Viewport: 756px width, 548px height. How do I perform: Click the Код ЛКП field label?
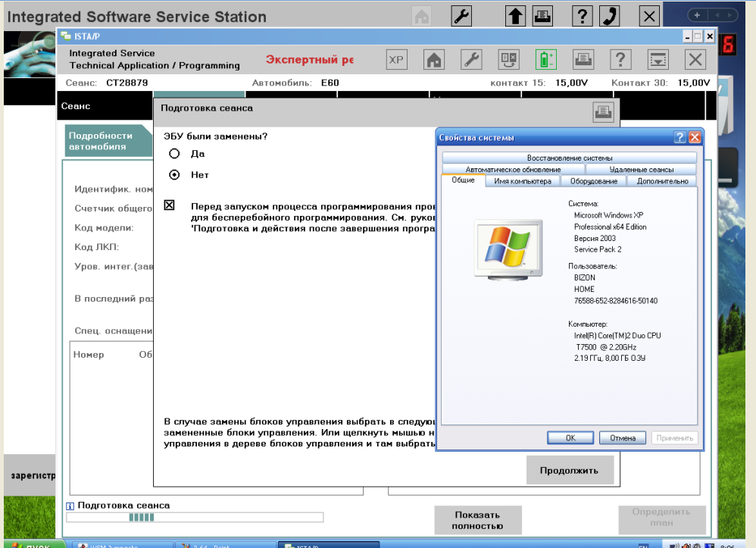(x=96, y=247)
